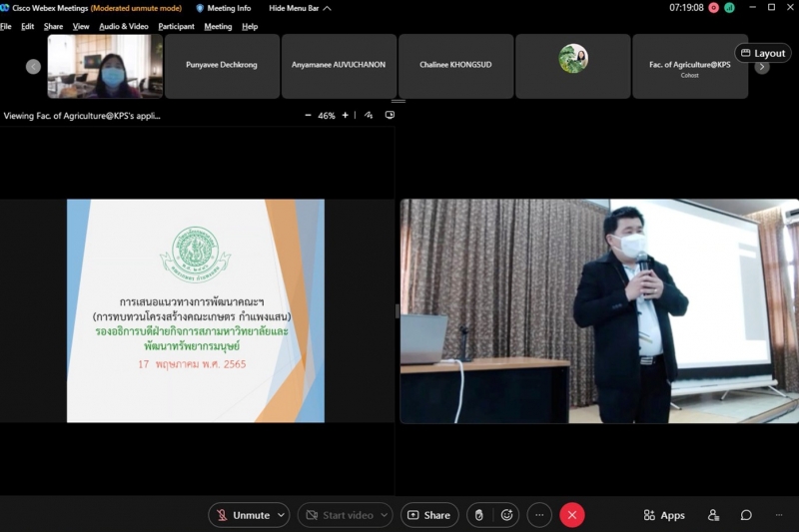The image size is (799, 532).
Task: Toggle the Start video button
Action: (x=339, y=515)
